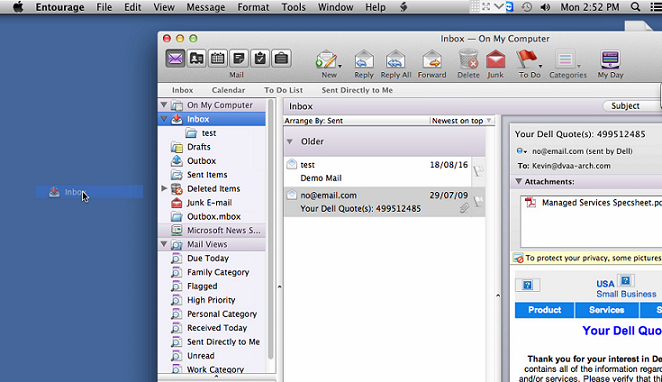Toggle flag on the test message
Viewport: 662px width, 382px height.
pyautogui.click(x=478, y=171)
